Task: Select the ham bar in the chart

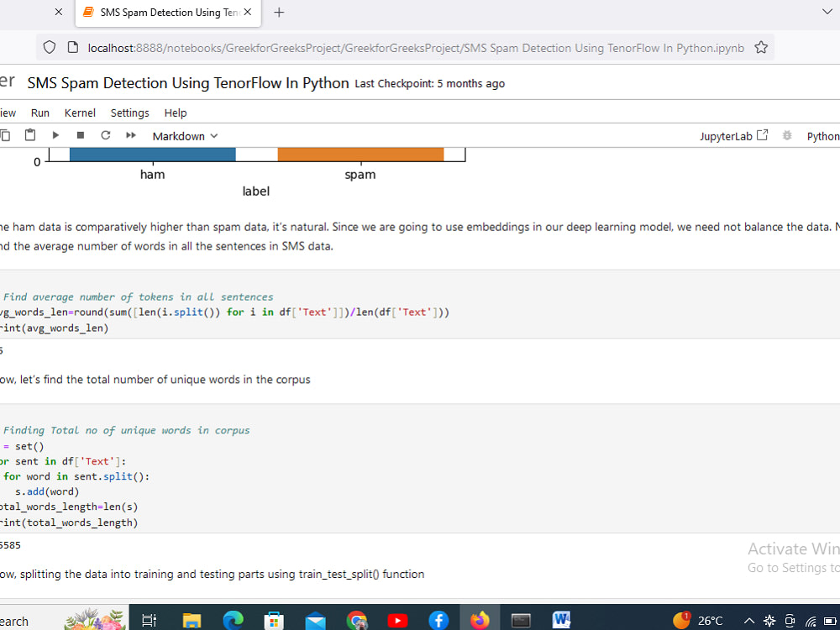Action: tap(152, 153)
